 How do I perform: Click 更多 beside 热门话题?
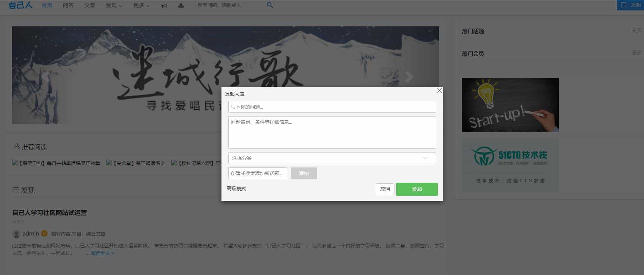[x=637, y=30]
